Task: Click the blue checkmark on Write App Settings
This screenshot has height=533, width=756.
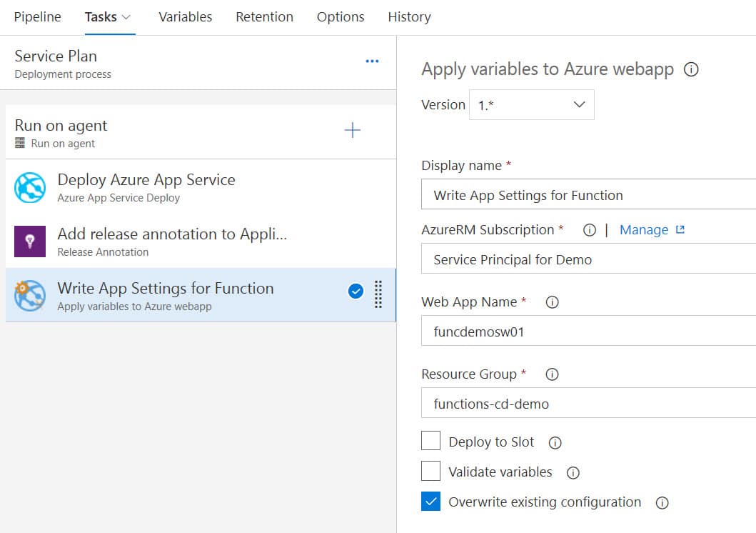Action: coord(356,291)
